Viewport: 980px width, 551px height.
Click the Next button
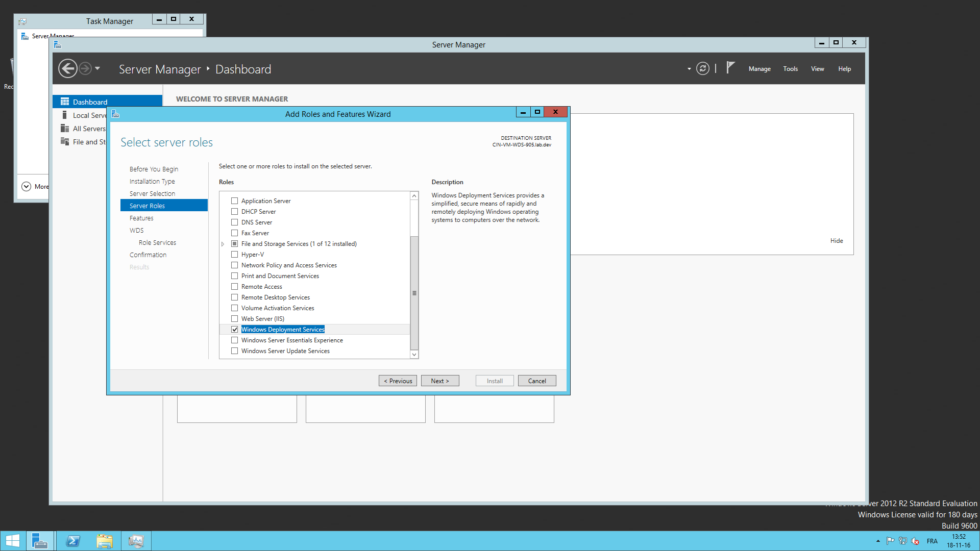coord(440,381)
